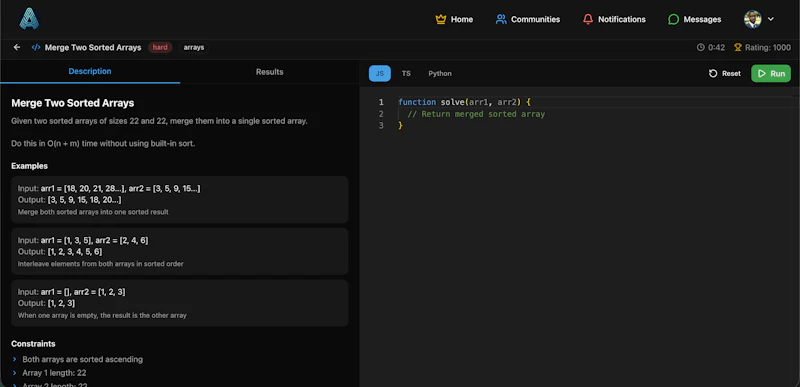Click the Reset label

[x=731, y=73]
